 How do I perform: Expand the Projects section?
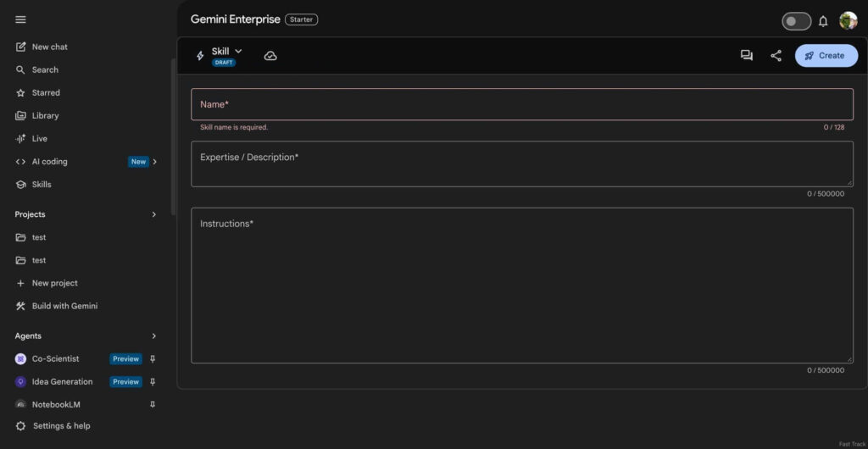153,215
